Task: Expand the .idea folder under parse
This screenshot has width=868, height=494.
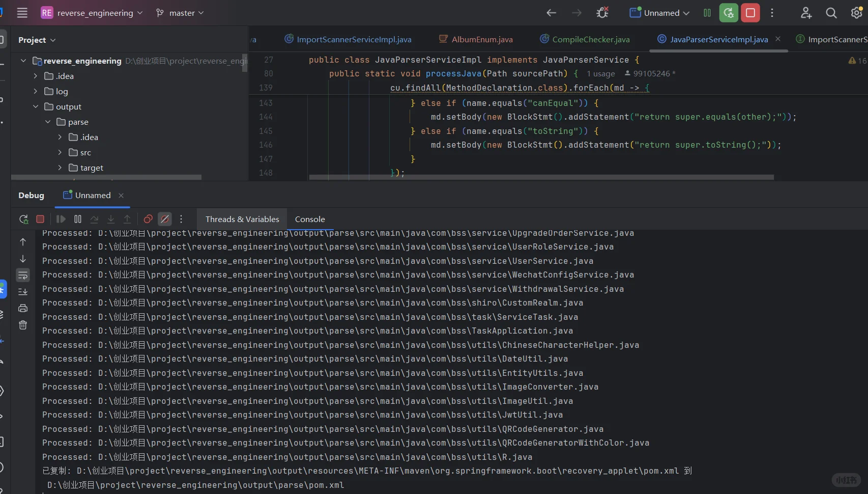Action: click(60, 137)
